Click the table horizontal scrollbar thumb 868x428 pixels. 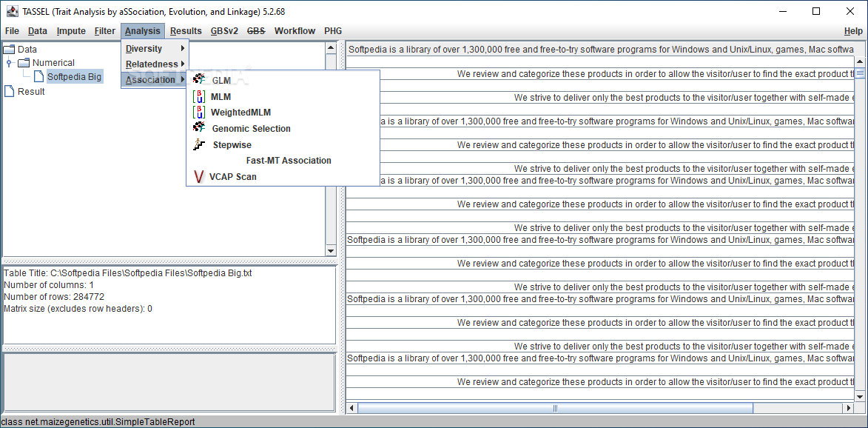point(555,408)
